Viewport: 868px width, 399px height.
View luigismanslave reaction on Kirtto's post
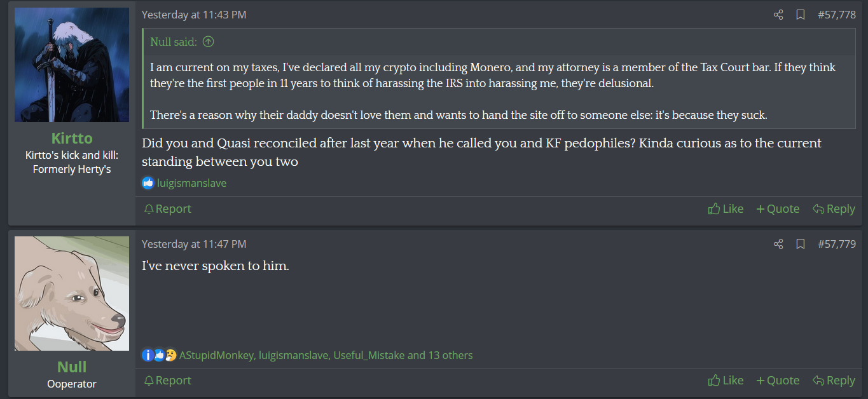tap(191, 183)
